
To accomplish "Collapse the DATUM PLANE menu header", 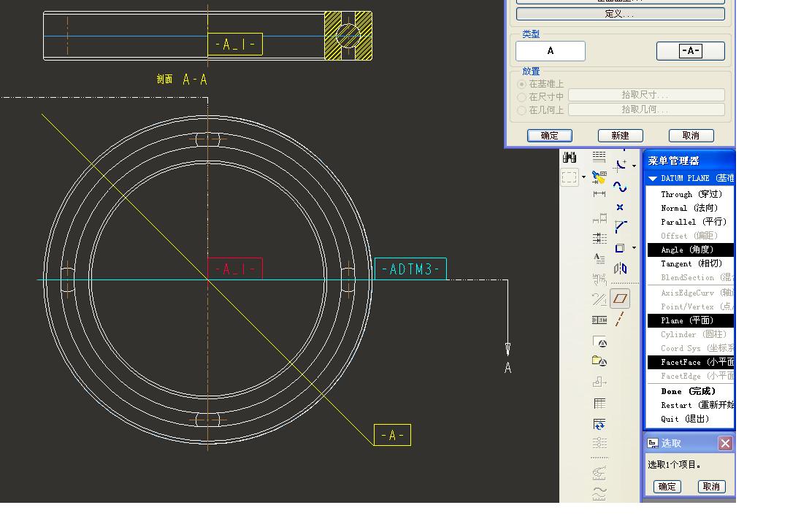I will (652, 178).
